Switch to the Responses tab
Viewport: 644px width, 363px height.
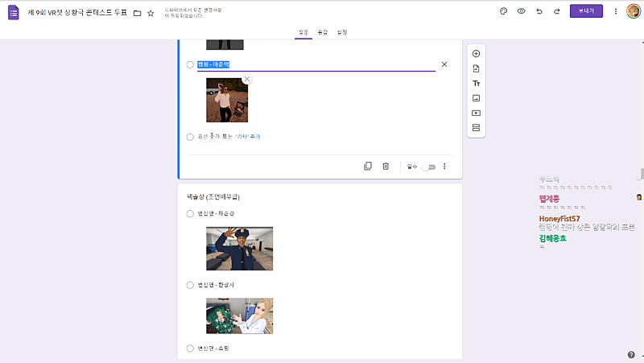(323, 32)
